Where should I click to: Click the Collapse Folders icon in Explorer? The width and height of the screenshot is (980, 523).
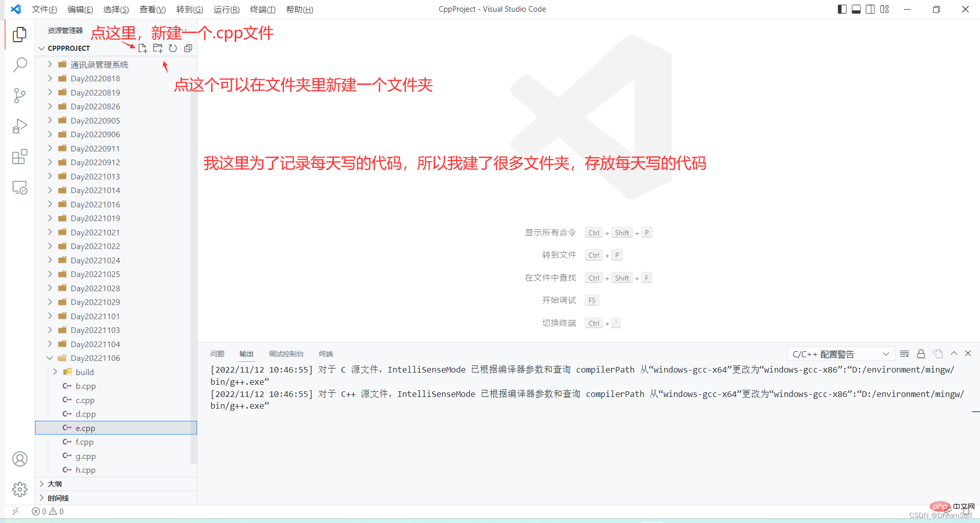[x=188, y=48]
